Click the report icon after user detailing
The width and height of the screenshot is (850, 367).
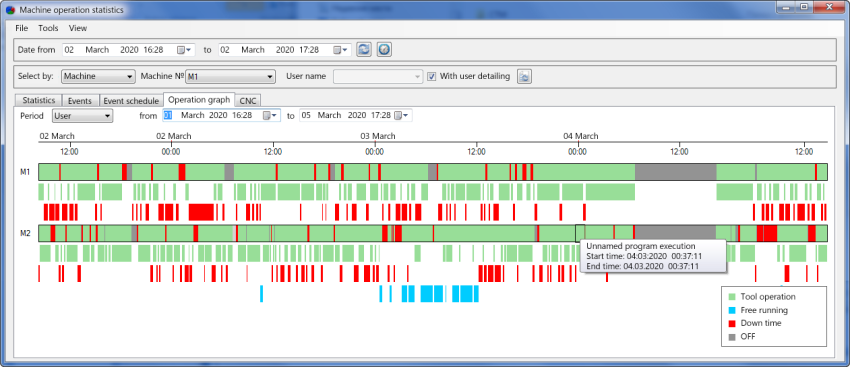tap(524, 76)
